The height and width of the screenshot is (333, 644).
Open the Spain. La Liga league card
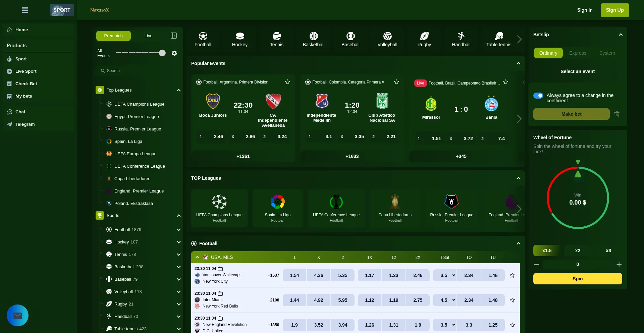278,208
